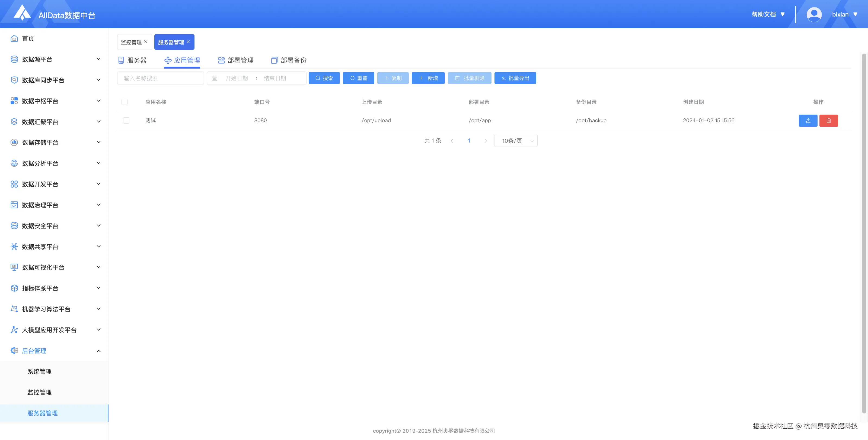Select the 数据源平台 sidebar icon
The width and height of the screenshot is (868, 440).
coord(14,59)
